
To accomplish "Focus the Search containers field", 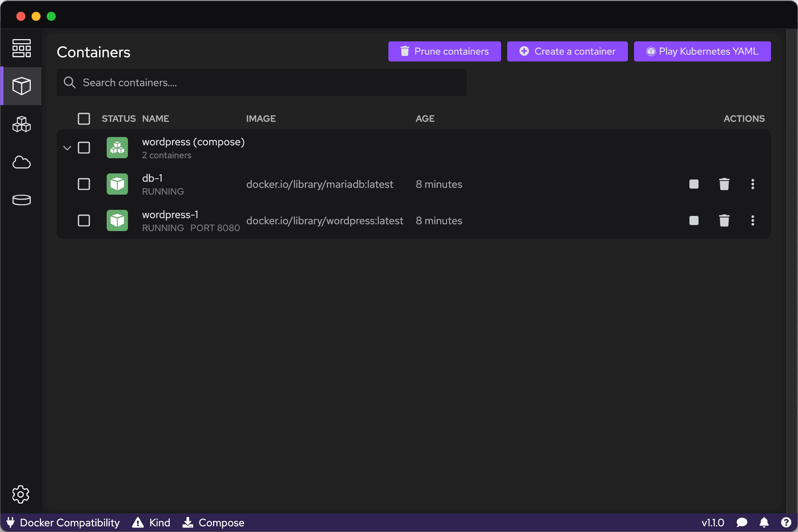I will 262,82.
